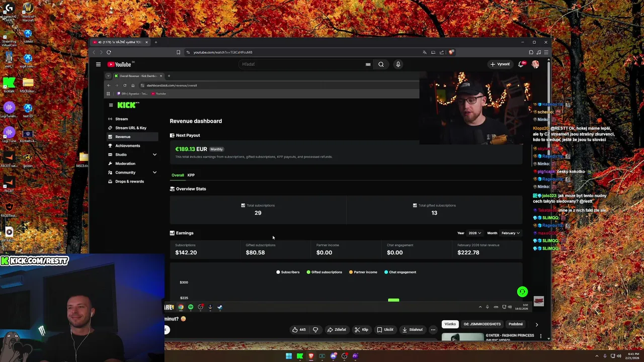Click the Brave Shields lion icon

[451, 52]
